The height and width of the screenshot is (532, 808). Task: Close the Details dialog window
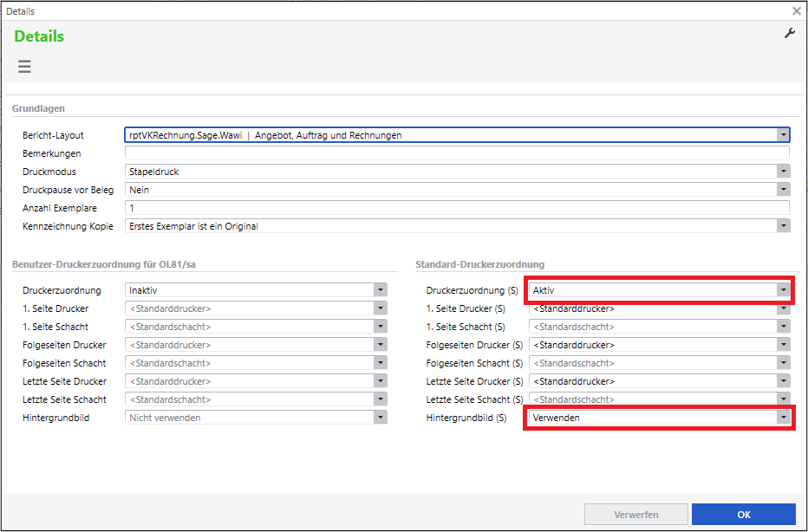796,11
